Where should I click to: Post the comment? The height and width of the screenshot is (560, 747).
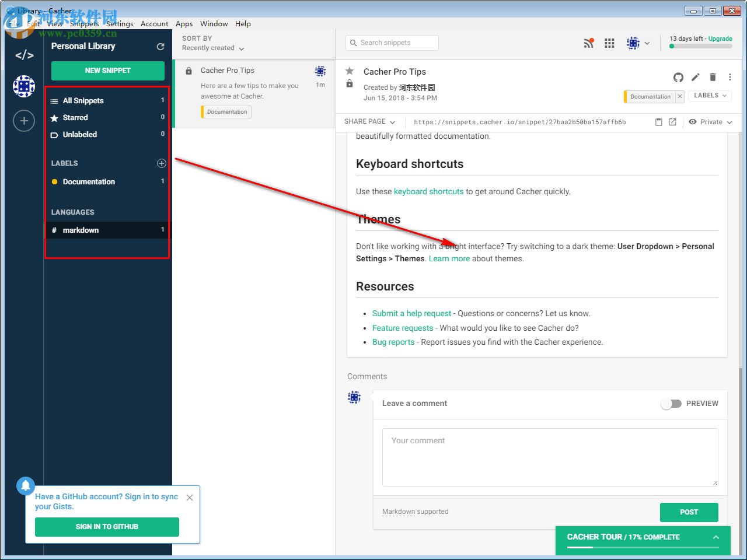pyautogui.click(x=689, y=512)
